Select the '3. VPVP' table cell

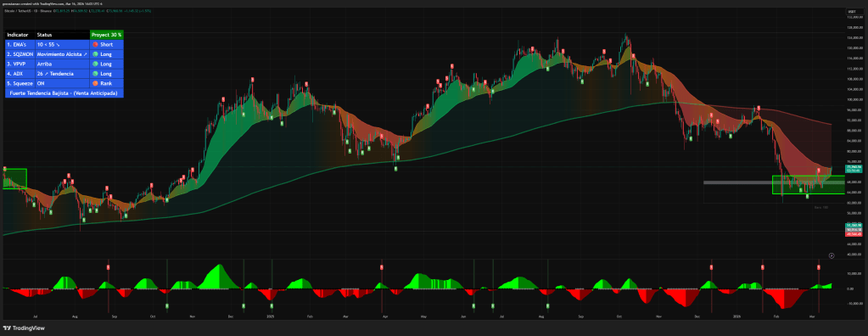pyautogui.click(x=20, y=64)
